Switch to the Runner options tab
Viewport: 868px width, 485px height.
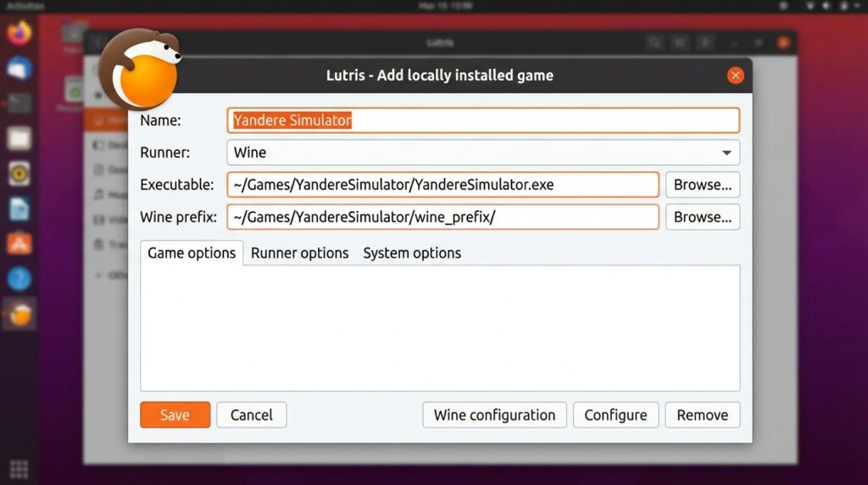299,253
